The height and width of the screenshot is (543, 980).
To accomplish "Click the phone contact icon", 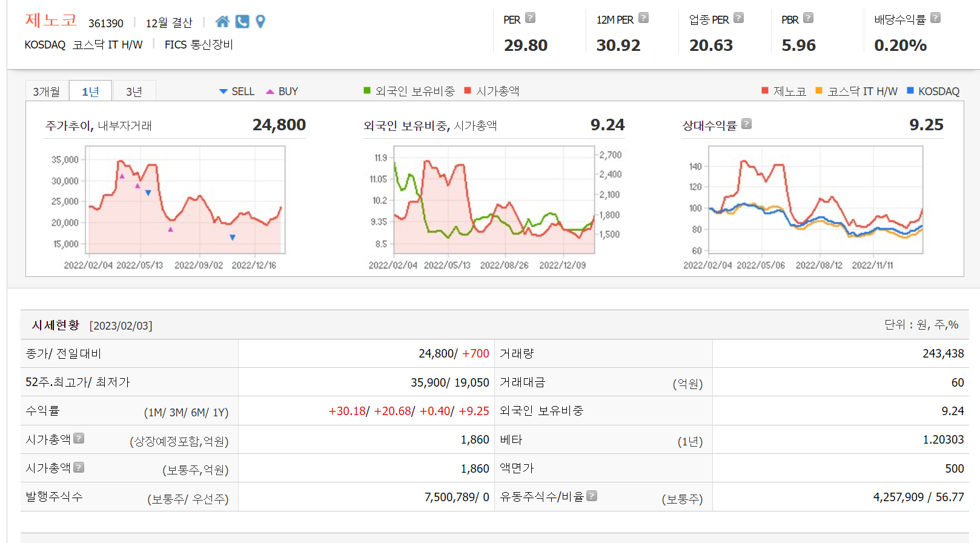I will (x=242, y=22).
